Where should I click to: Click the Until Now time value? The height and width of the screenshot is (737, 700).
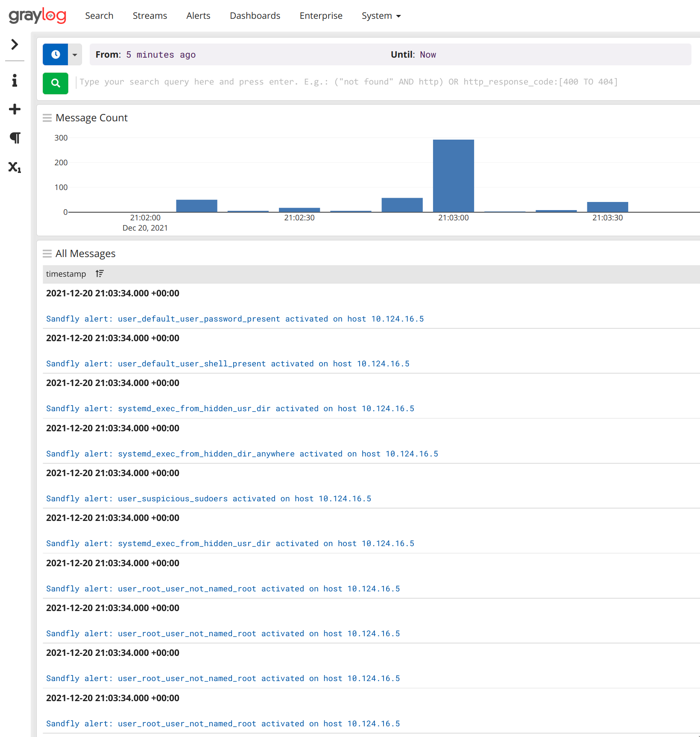(x=428, y=55)
